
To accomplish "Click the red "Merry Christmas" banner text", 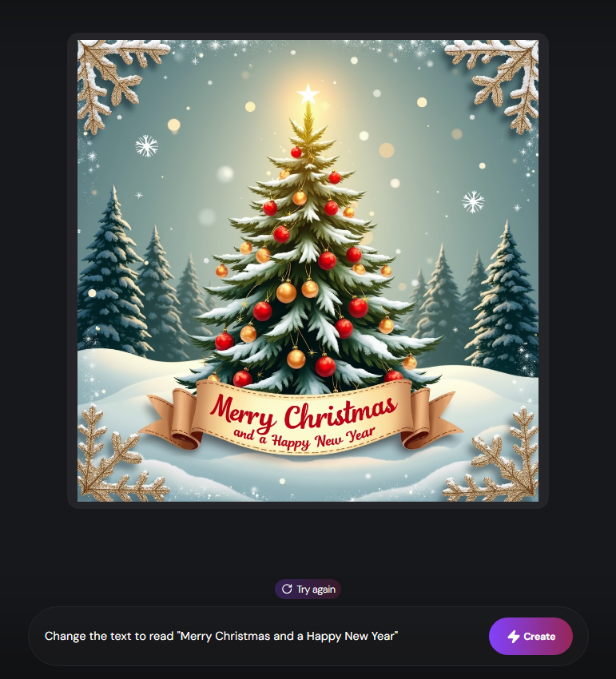I will pyautogui.click(x=304, y=412).
